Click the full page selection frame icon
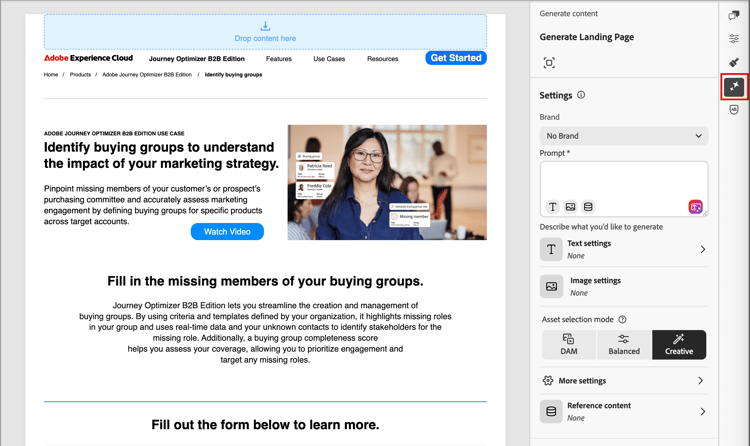Viewport: 750px width, 446px height. pos(549,63)
